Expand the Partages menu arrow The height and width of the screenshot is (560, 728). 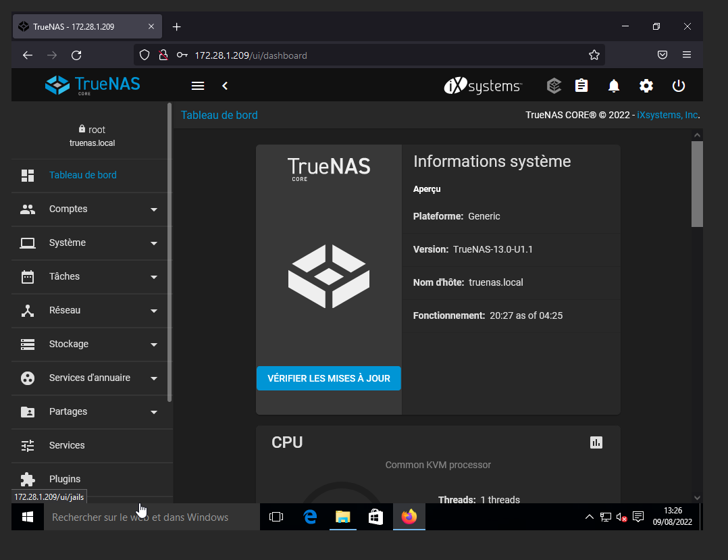[x=154, y=412]
